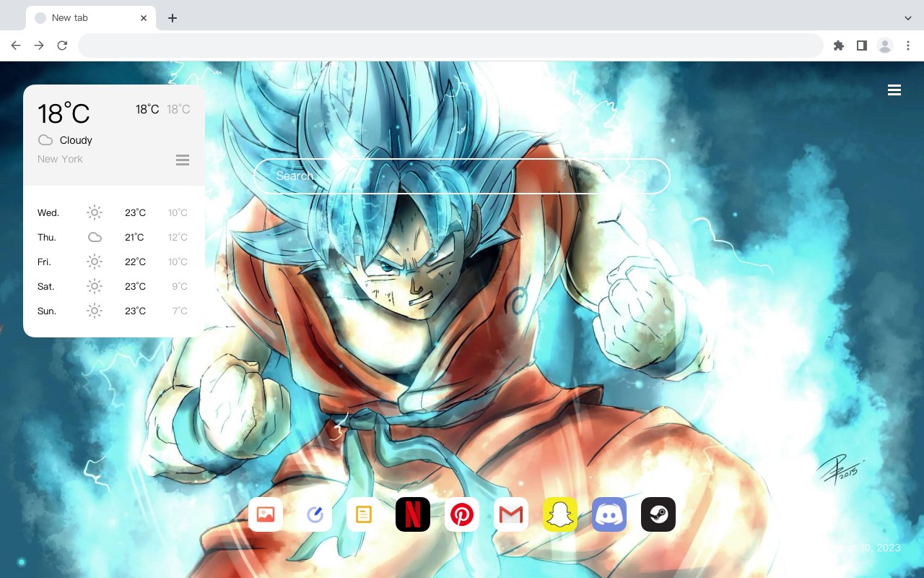Image resolution: width=924 pixels, height=578 pixels.
Task: Click the sun icon for Sun.
Action: point(95,311)
